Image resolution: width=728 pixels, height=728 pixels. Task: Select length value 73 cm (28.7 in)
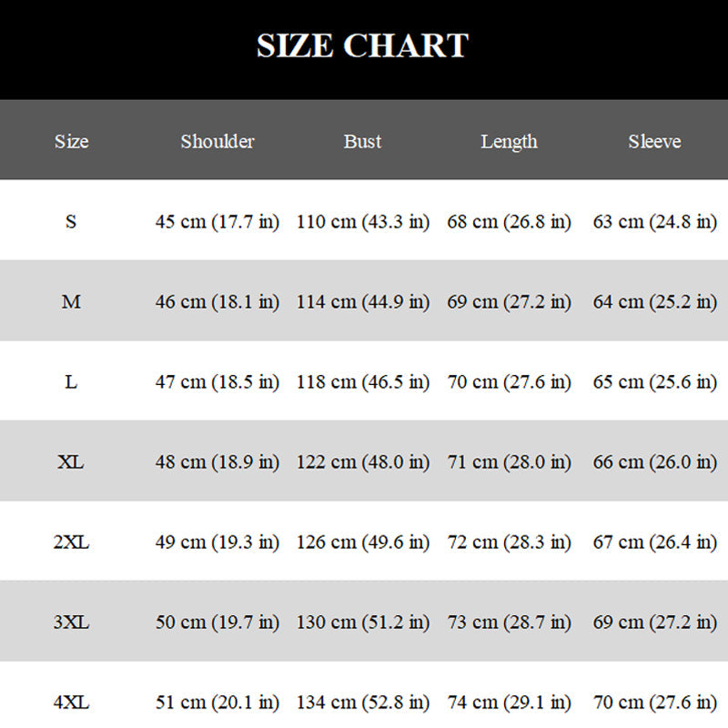point(509,622)
